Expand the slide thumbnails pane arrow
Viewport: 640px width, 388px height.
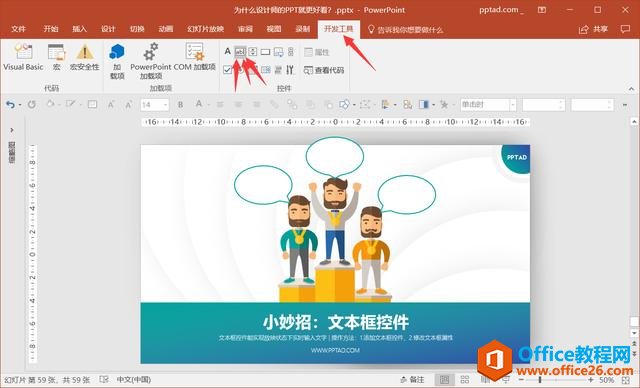(12, 130)
